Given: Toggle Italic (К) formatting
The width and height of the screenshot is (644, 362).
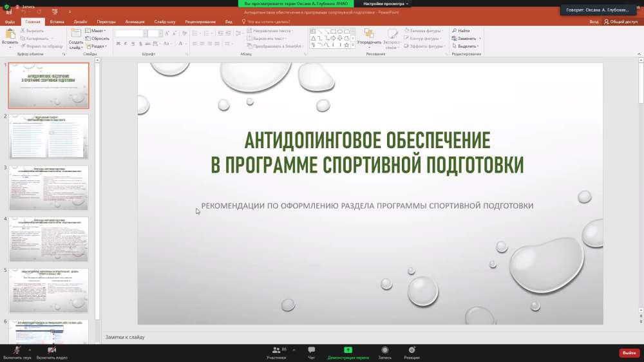Looking at the screenshot, I should (126, 44).
